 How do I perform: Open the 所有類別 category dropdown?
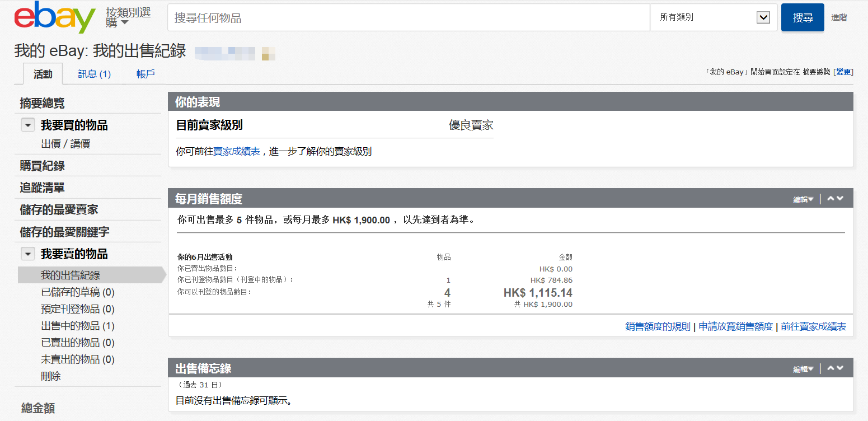pyautogui.click(x=714, y=17)
